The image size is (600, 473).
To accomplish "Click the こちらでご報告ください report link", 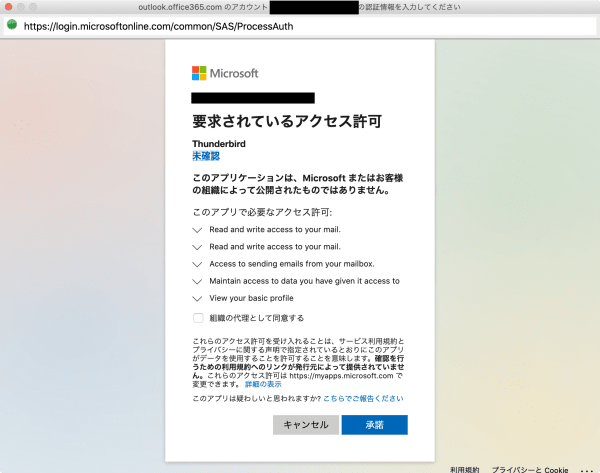I will pos(363,398).
